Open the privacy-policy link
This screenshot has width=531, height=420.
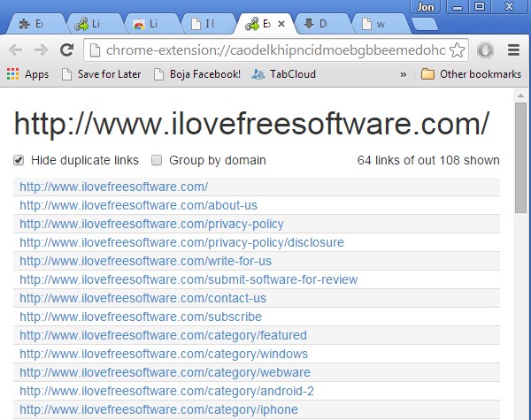pyautogui.click(x=151, y=224)
